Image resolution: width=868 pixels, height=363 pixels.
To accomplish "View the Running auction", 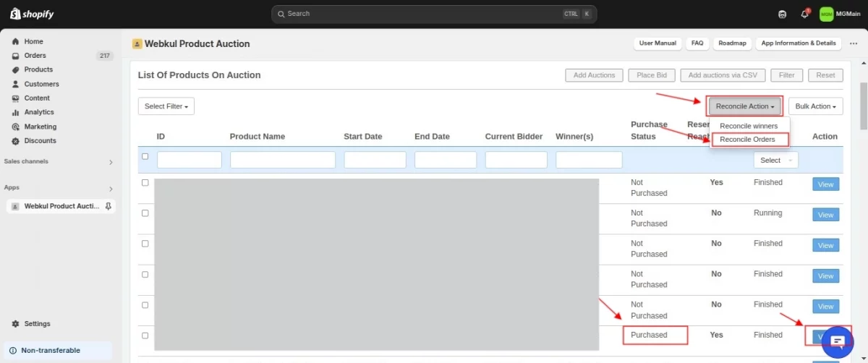I will (825, 215).
